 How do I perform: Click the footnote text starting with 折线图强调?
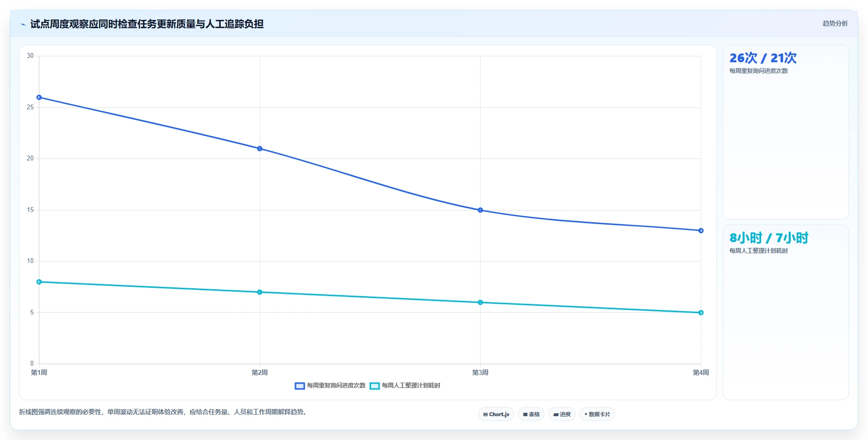coord(163,412)
